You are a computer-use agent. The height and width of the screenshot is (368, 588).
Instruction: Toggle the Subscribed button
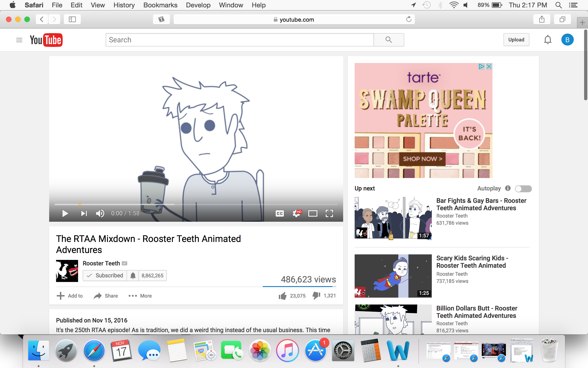(105, 276)
